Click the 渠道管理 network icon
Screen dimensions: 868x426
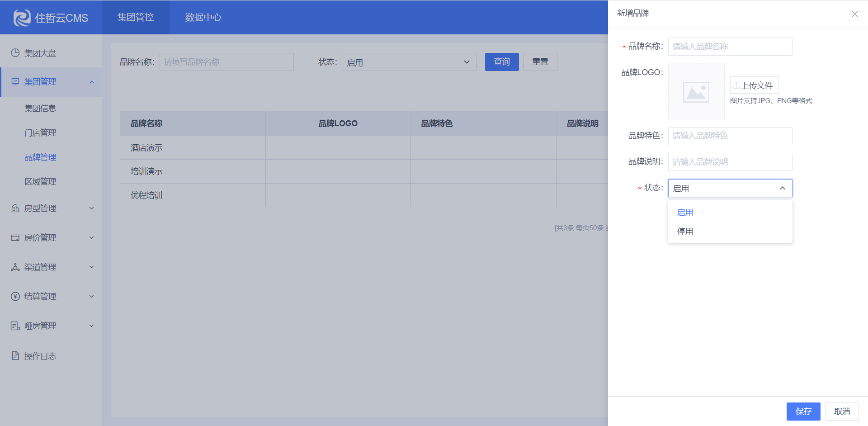click(x=15, y=267)
